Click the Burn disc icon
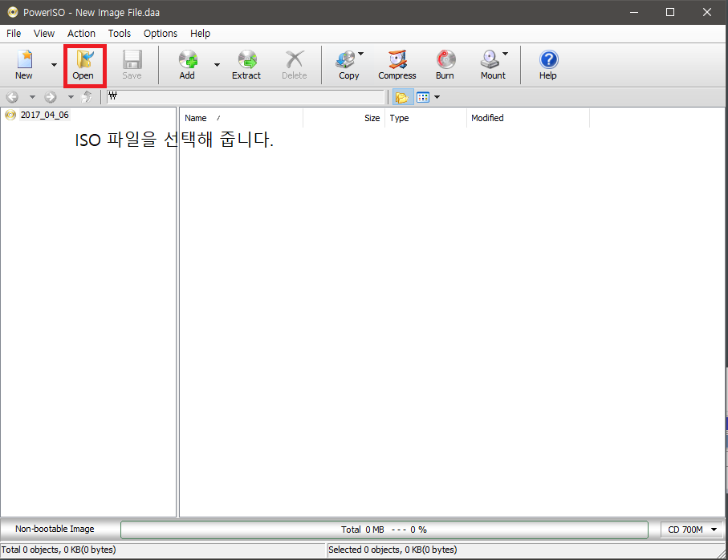The width and height of the screenshot is (728, 560). pyautogui.click(x=445, y=65)
